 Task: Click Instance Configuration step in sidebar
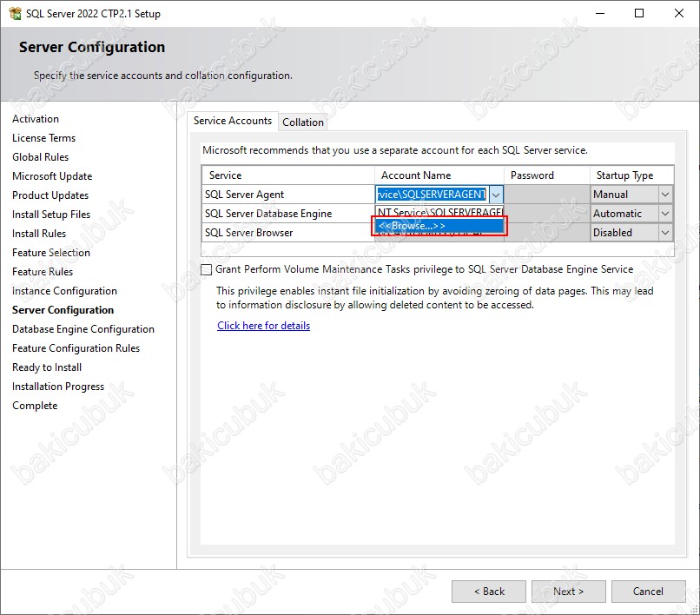pos(65,291)
